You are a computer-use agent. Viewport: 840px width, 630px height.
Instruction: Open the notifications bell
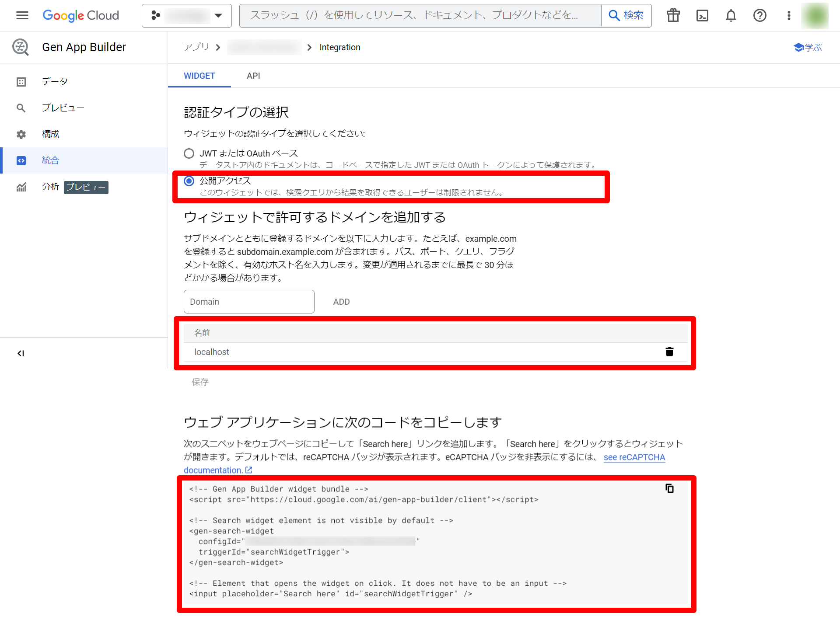click(731, 16)
